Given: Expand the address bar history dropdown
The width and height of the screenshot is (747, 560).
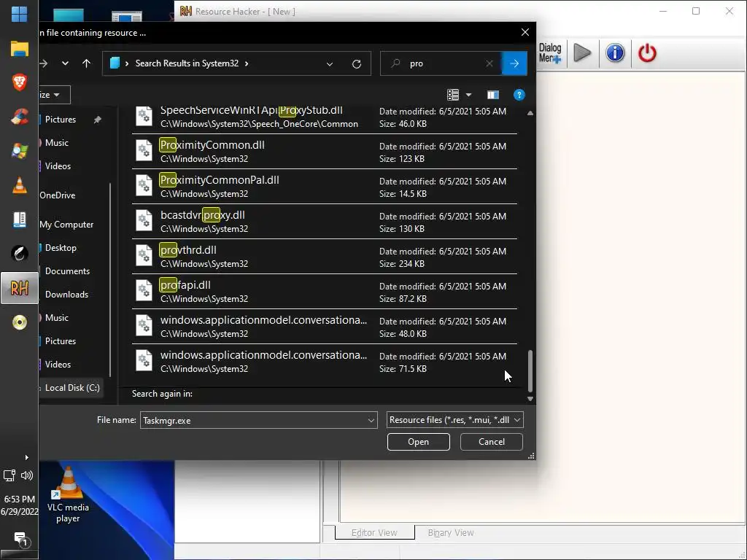Looking at the screenshot, I should pyautogui.click(x=329, y=64).
